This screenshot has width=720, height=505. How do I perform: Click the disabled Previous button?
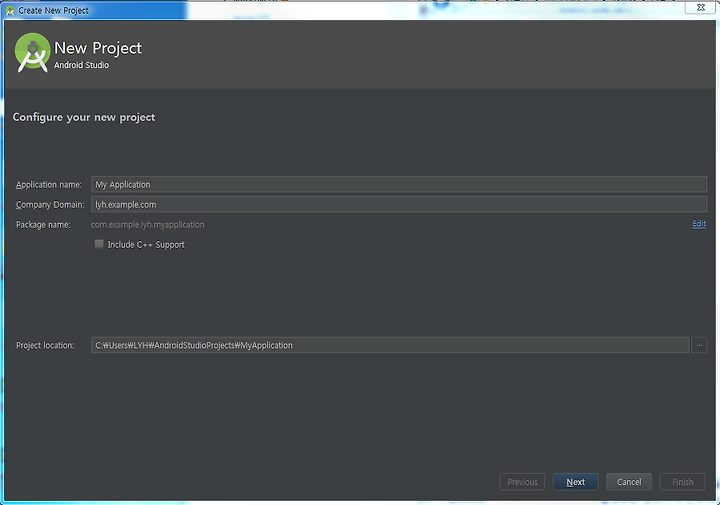coord(522,482)
